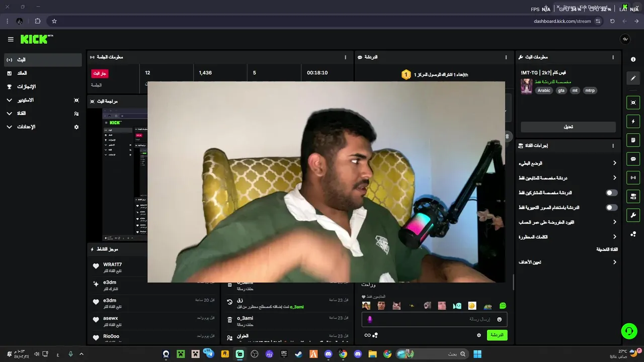Image resolution: width=644 pixels, height=362 pixels.
Task: Toggle the subscribers-only chat switch
Action: click(611, 193)
